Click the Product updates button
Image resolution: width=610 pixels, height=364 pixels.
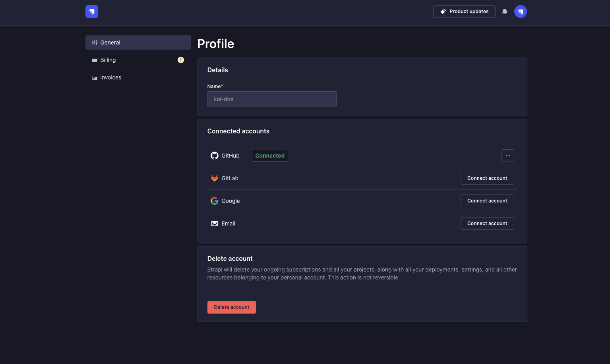click(x=464, y=12)
